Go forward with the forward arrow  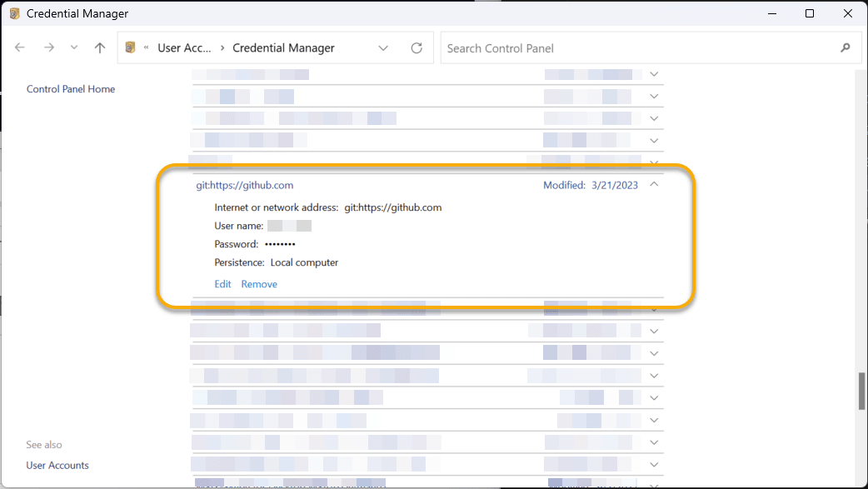(x=49, y=47)
